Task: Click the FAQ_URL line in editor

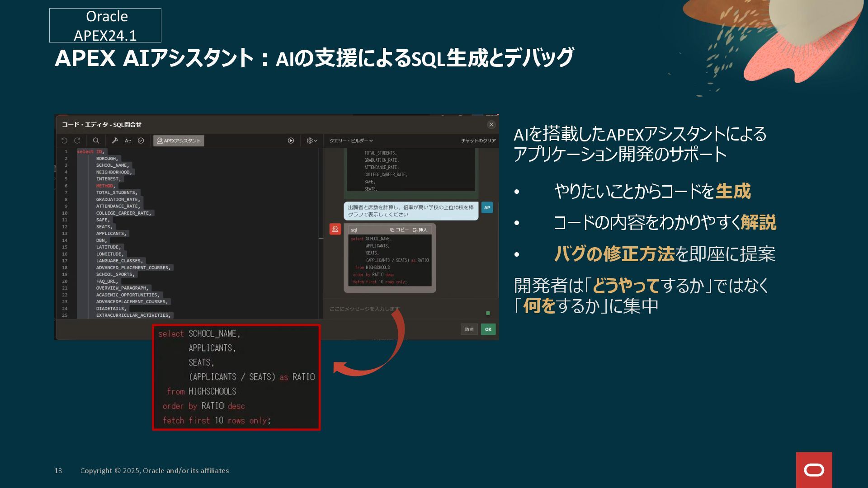Action: click(107, 282)
